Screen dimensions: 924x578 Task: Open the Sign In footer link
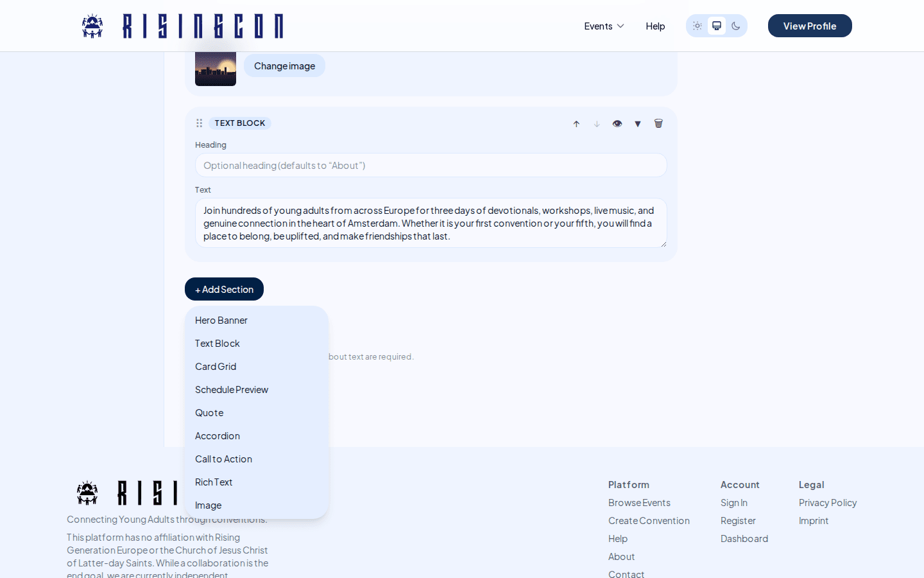(x=734, y=503)
